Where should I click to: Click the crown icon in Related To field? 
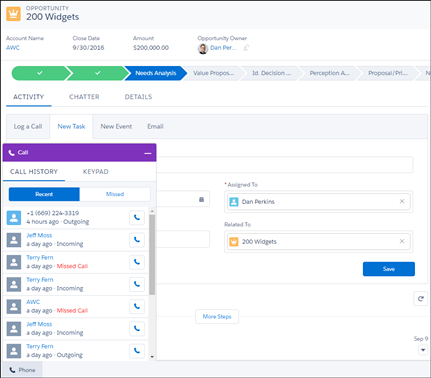(234, 242)
